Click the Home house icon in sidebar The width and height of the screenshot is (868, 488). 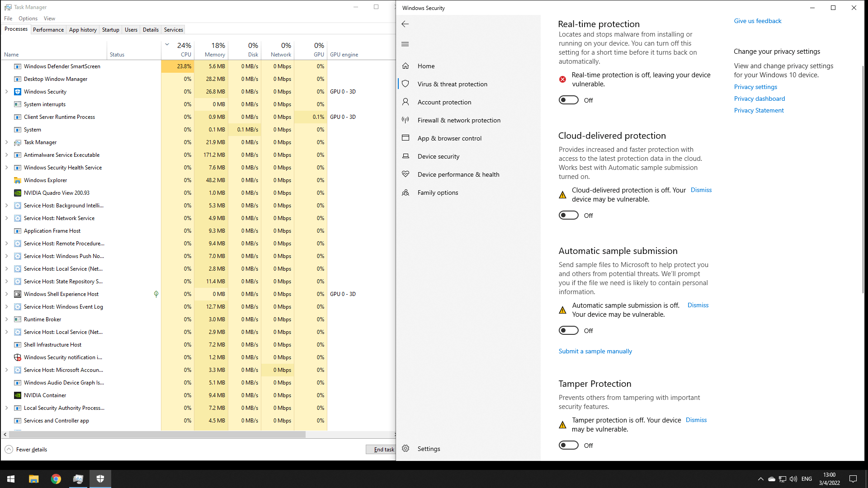[x=406, y=66]
